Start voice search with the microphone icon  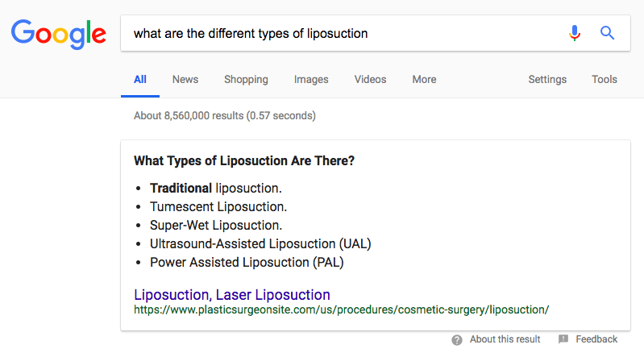click(x=575, y=33)
